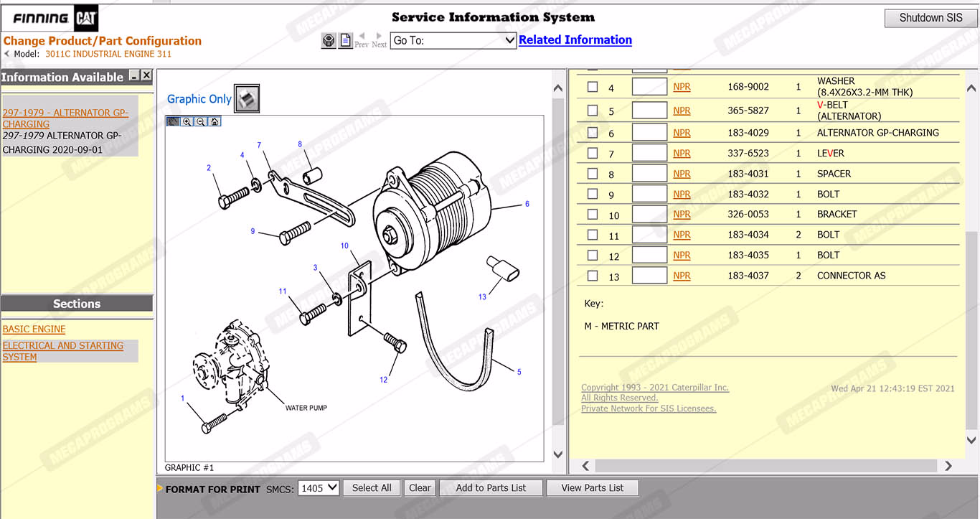The height and width of the screenshot is (519, 980).
Task: Check the box for item 5 V-BELT
Action: [593, 111]
